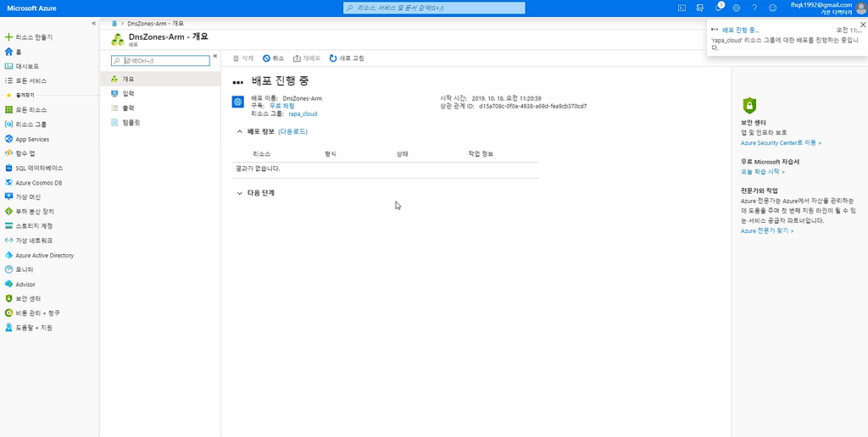Click the 보안 센터 shield icon
868x437 pixels.
pyautogui.click(x=749, y=105)
